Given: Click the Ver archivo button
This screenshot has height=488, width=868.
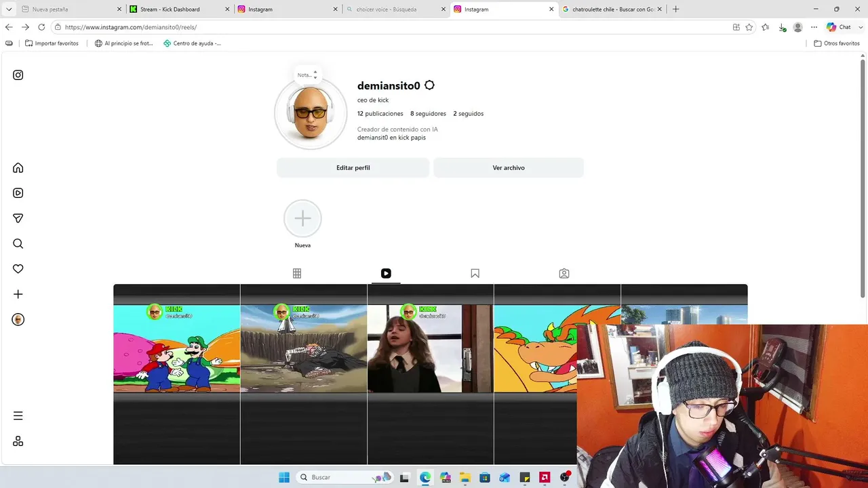Looking at the screenshot, I should pos(509,167).
